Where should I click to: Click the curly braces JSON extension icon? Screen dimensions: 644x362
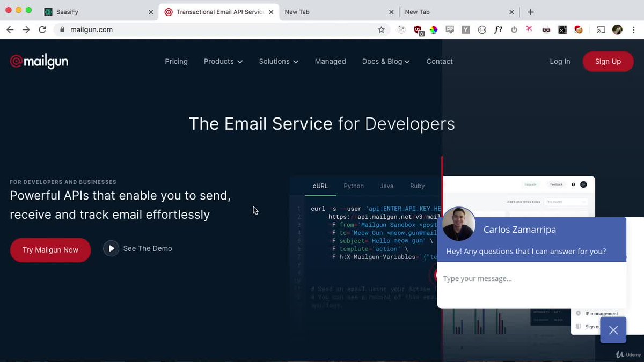click(482, 30)
